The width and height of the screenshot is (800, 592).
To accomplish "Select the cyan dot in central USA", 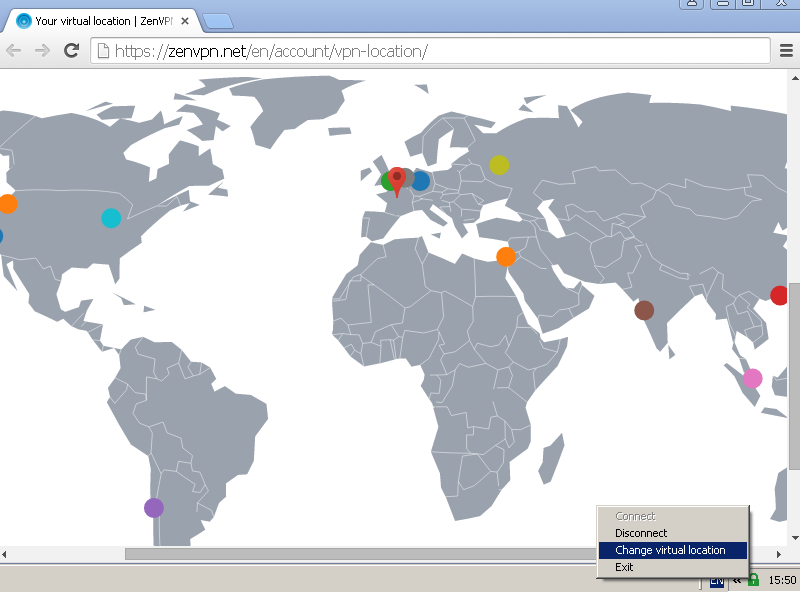I will (x=111, y=218).
